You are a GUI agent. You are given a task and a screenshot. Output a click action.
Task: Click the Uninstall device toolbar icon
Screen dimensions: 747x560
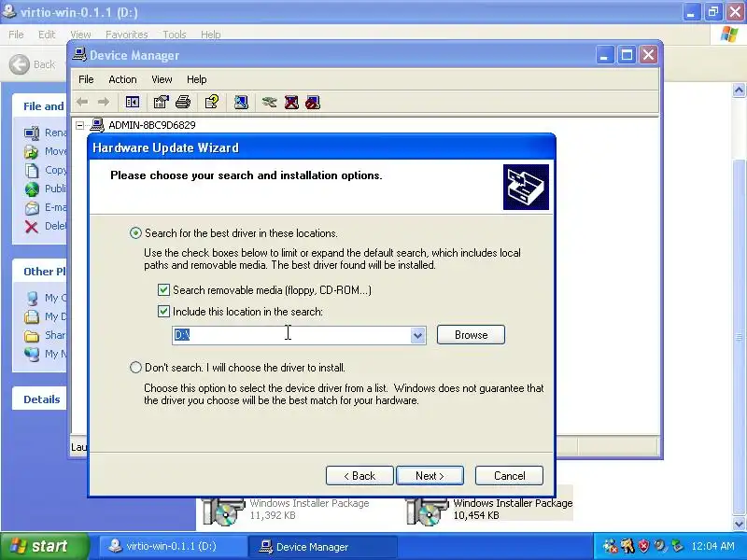[x=291, y=102]
